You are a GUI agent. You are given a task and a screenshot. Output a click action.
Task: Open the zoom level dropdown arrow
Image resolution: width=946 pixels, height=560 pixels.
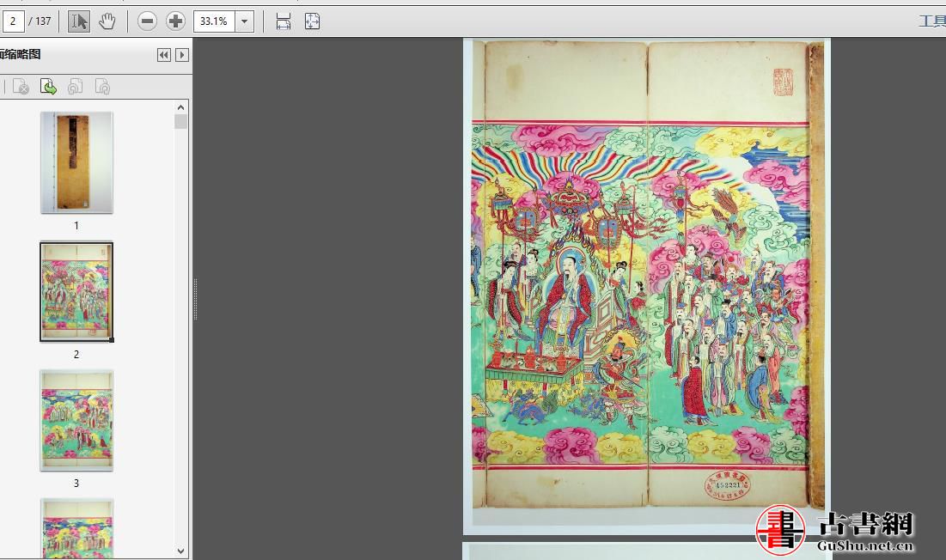pos(244,21)
